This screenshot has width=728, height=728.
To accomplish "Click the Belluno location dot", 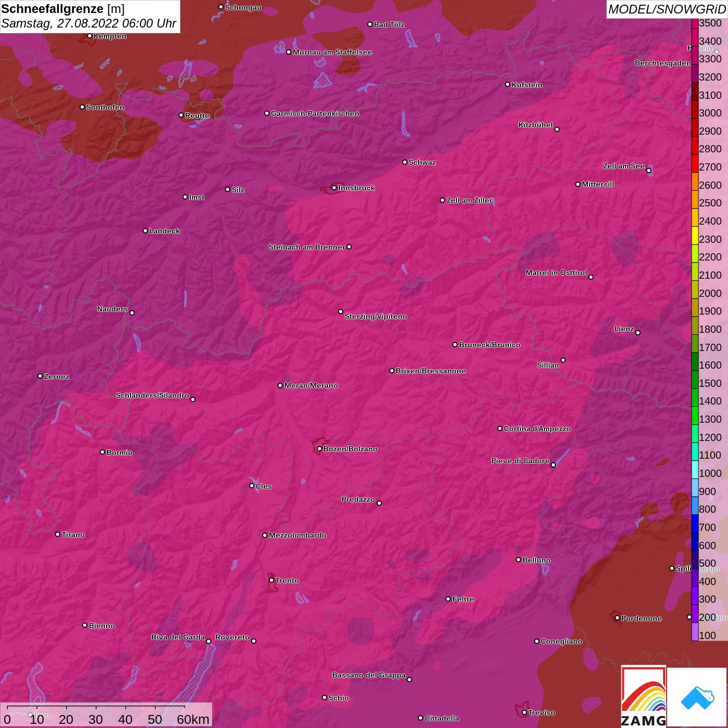I will (518, 560).
